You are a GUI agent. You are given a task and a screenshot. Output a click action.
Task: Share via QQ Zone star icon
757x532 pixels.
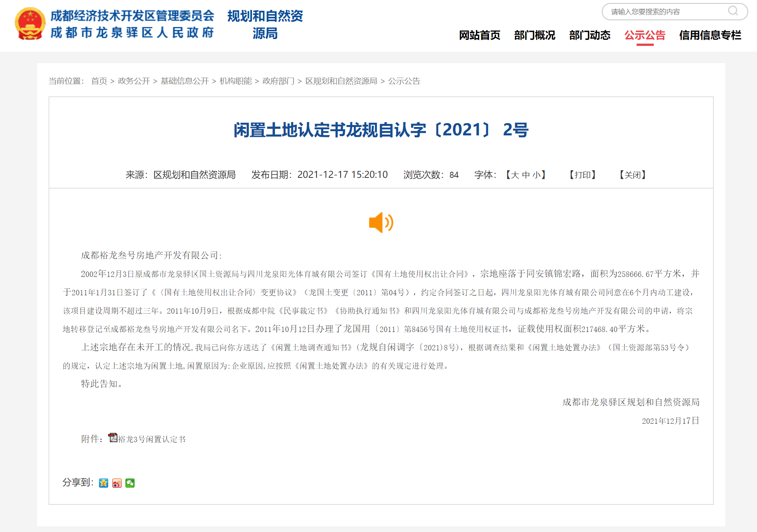[103, 483]
